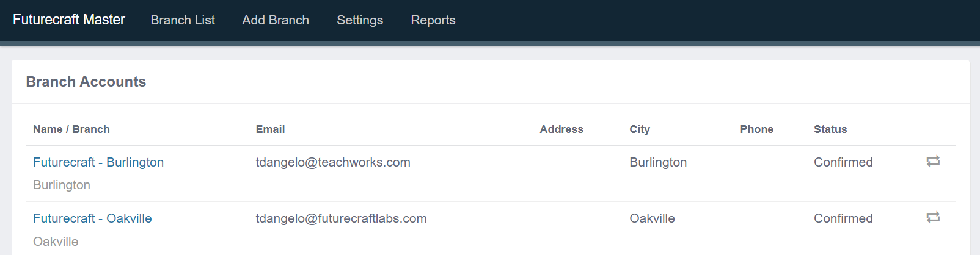980x255 pixels.
Task: Click the Address column header
Action: (561, 129)
